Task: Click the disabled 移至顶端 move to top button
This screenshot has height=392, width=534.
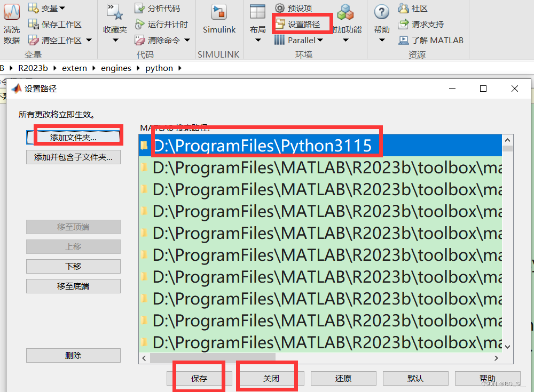Action: (x=73, y=227)
